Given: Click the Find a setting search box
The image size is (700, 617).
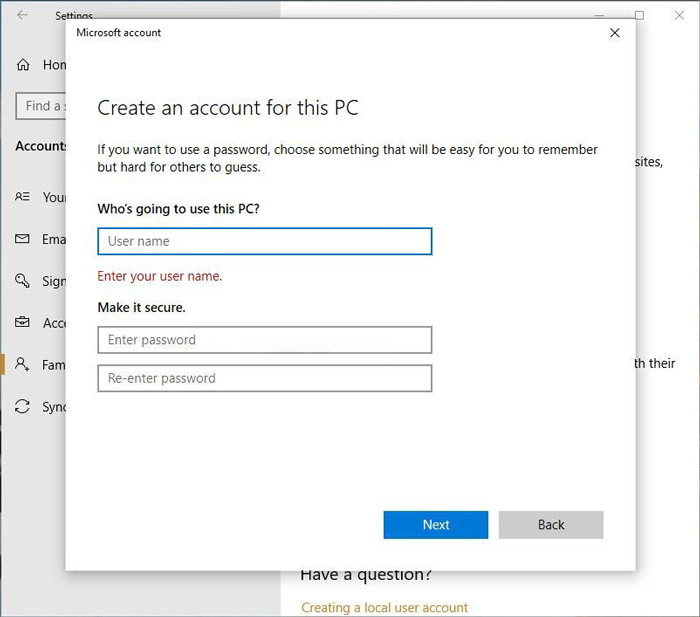Looking at the screenshot, I should coord(41,106).
